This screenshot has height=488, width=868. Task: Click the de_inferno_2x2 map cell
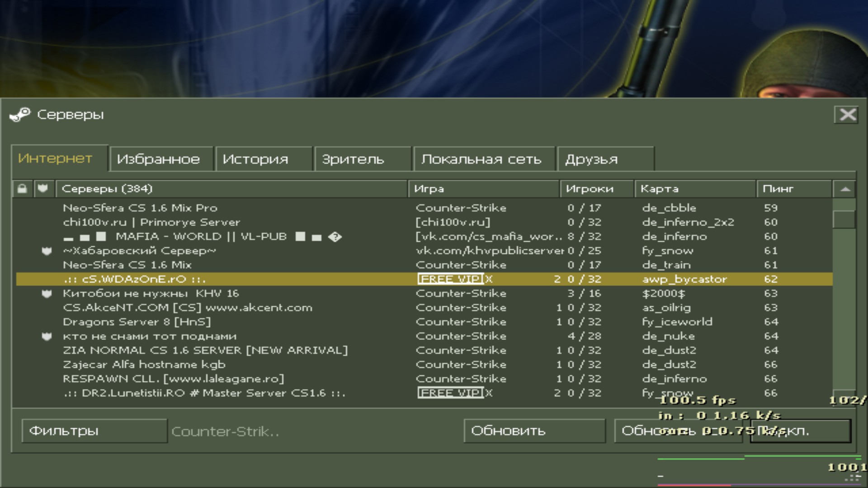pos(688,222)
